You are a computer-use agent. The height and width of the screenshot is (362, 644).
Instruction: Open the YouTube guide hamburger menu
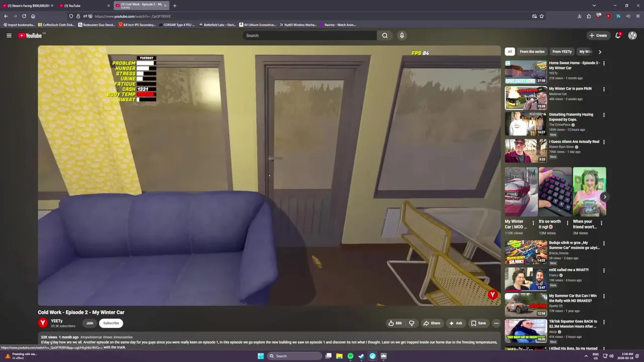click(9, 35)
